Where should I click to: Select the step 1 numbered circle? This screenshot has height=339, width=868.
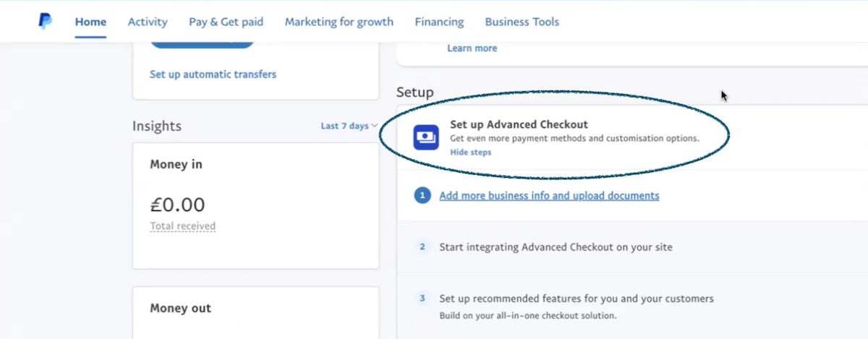pyautogui.click(x=422, y=196)
